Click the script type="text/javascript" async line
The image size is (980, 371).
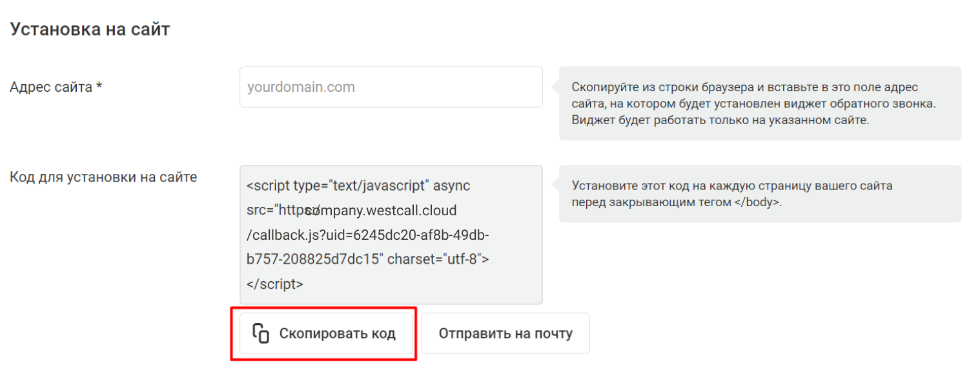(358, 185)
